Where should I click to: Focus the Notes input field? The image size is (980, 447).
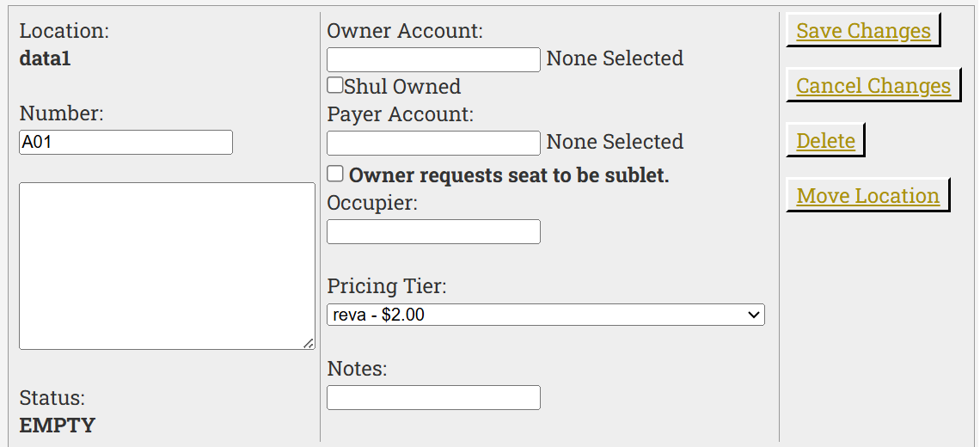[433, 397]
